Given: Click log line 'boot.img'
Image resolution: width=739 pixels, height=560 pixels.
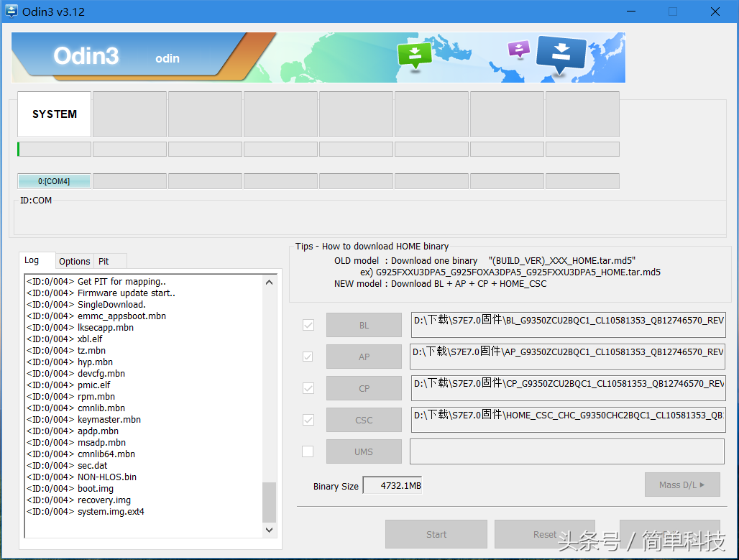Looking at the screenshot, I should (x=70, y=488).
